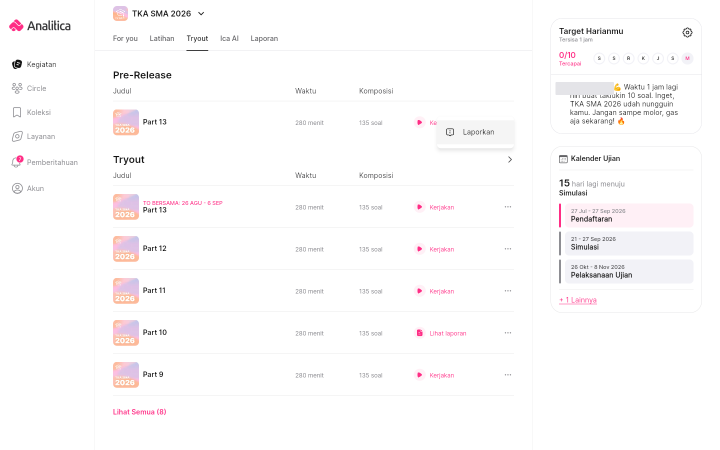Click the Laporkan flag icon

[x=450, y=132]
